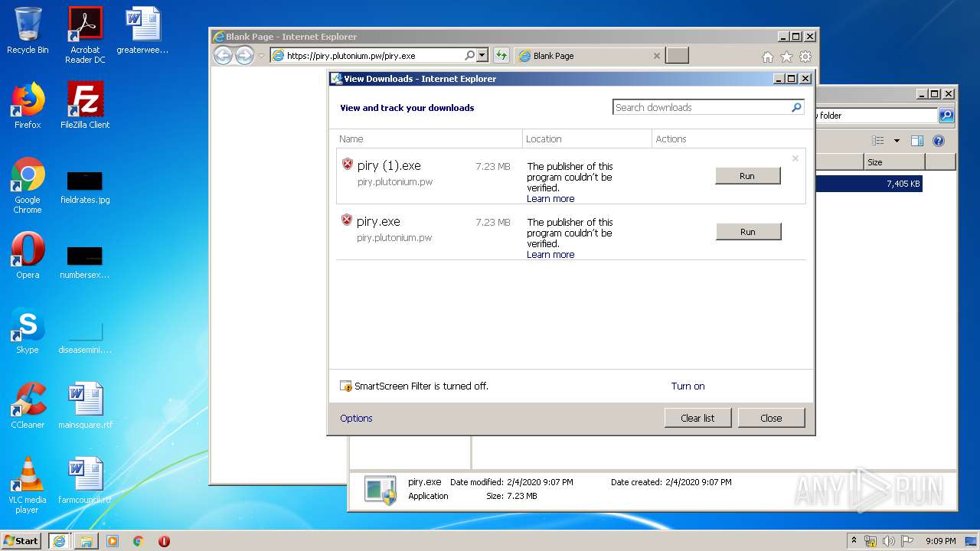Turn on SmartScreen Filter
Screen dimensions: 980x551
(688, 386)
